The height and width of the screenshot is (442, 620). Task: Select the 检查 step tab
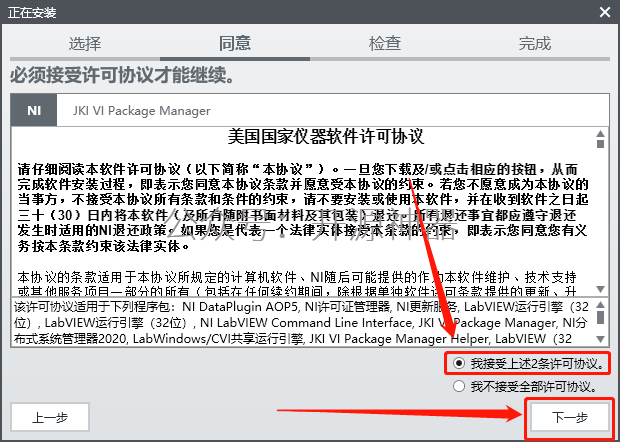tap(385, 43)
